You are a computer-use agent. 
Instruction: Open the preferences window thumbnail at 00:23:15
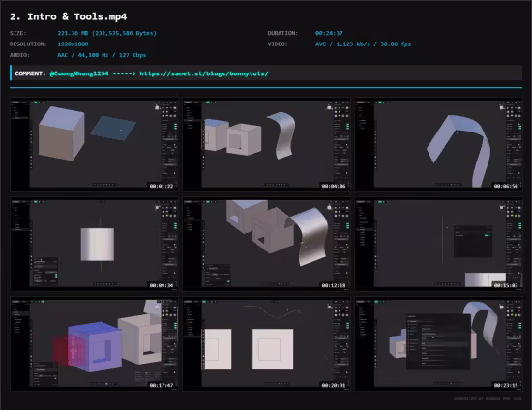439,344
